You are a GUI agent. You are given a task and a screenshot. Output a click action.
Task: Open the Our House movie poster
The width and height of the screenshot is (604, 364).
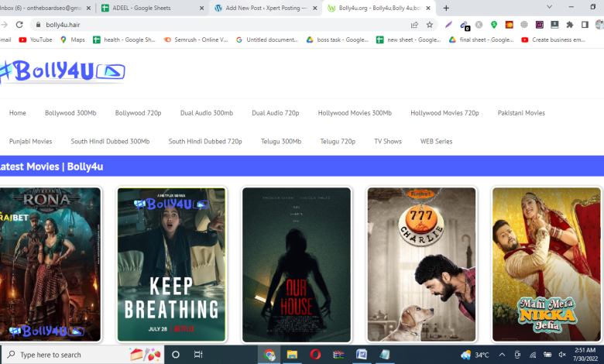tap(297, 264)
